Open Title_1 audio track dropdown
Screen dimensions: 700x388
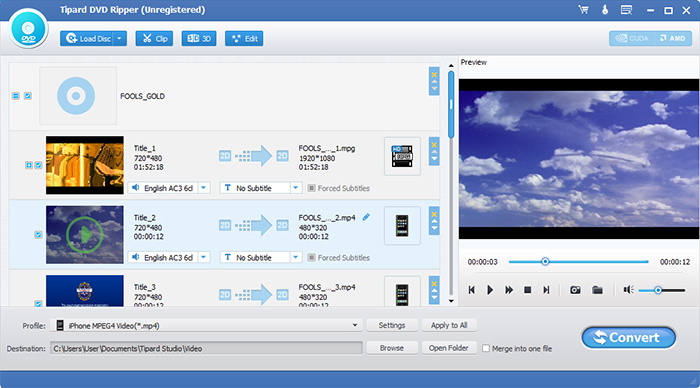[x=204, y=188]
